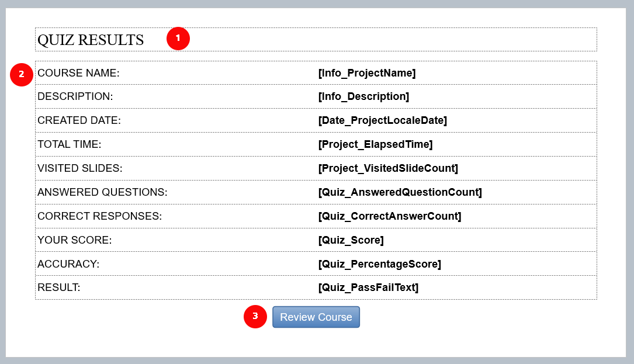Select the QUIZ RESULTS title text box
This screenshot has width=634, height=364.
[x=316, y=39]
